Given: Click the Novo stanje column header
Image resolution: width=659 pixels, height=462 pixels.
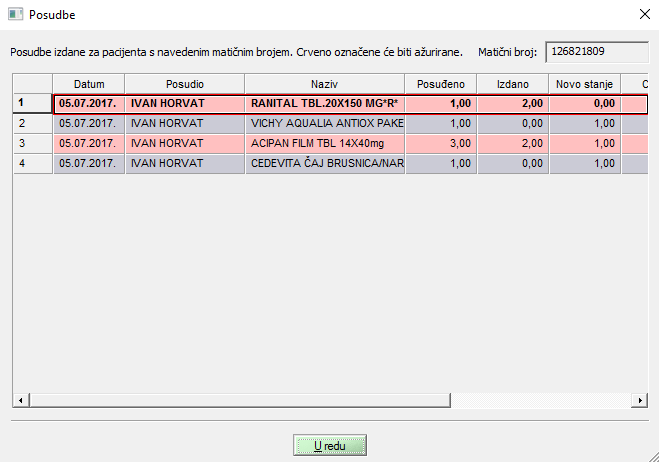Looking at the screenshot, I should click(585, 84).
